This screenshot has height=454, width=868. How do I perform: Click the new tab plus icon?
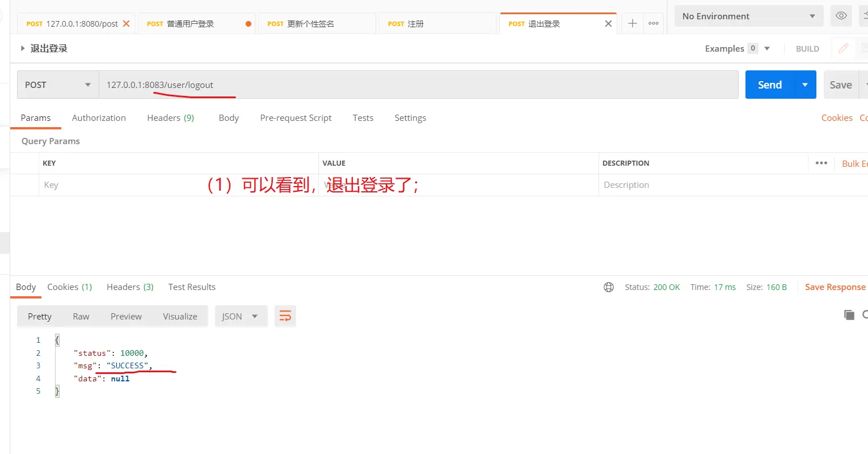(633, 23)
